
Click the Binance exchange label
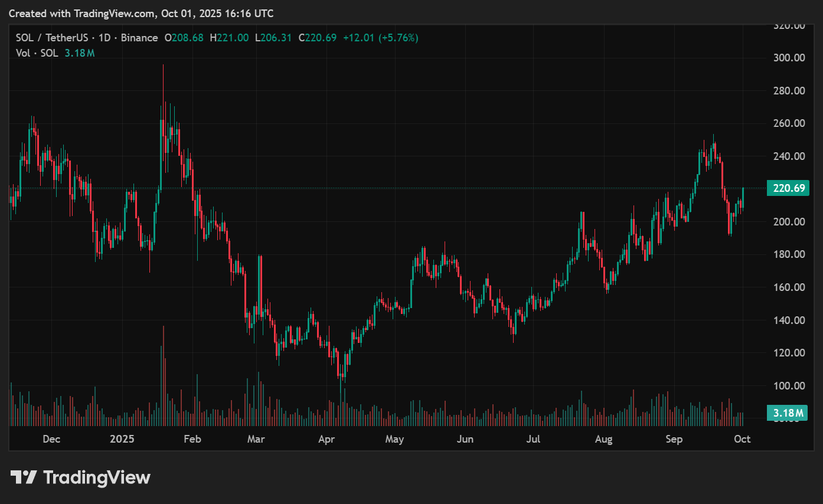coord(139,37)
